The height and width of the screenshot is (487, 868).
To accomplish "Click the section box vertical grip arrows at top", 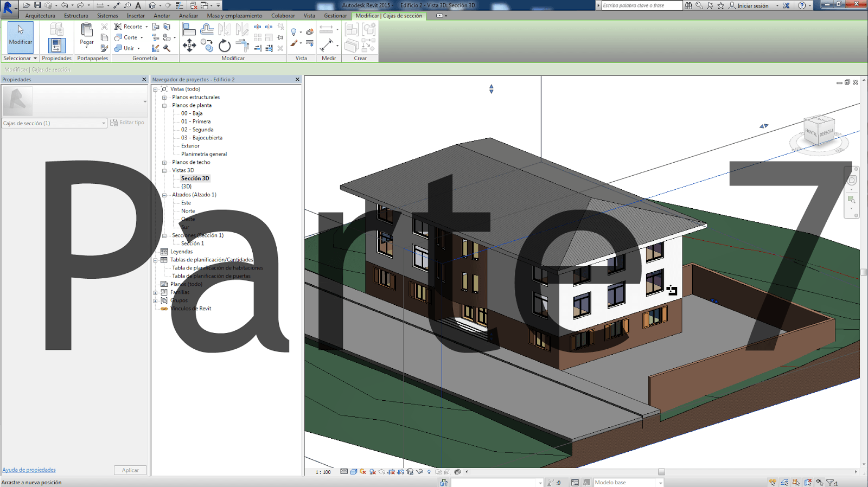I will pyautogui.click(x=491, y=89).
